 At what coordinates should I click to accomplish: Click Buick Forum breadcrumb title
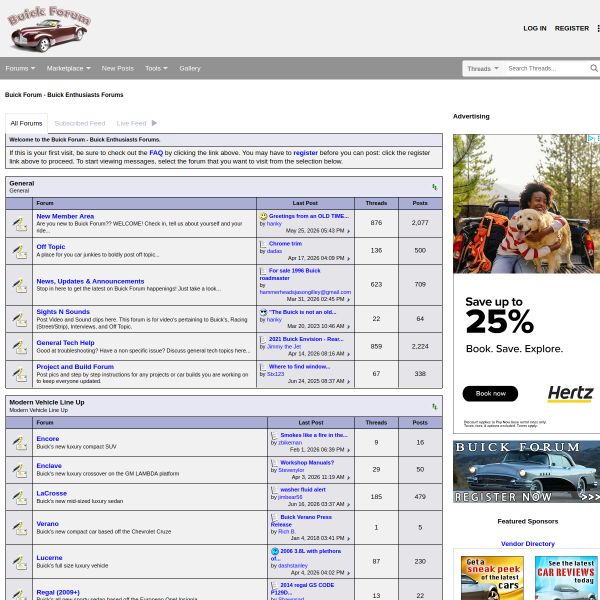[64, 95]
